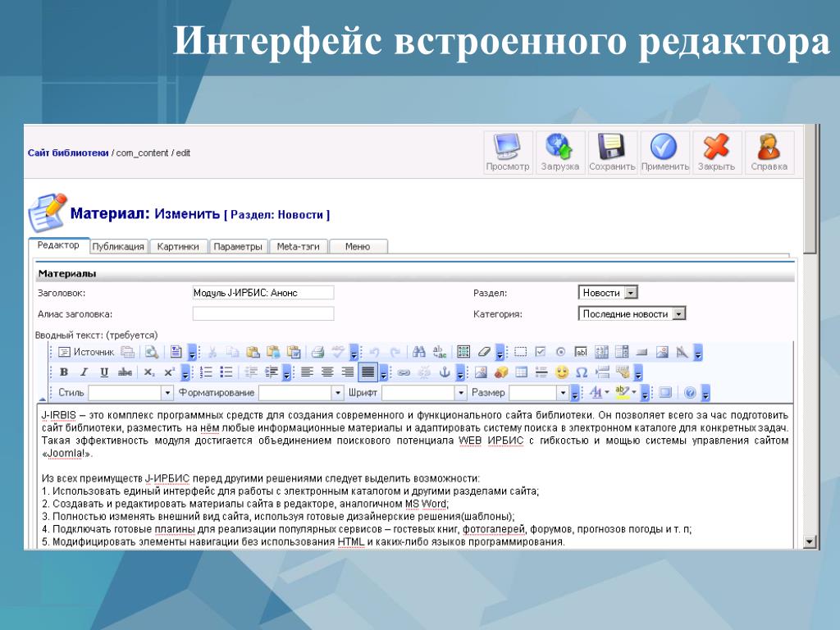
Task: Toggle underline formatting in the toolbar
Action: pos(103,372)
